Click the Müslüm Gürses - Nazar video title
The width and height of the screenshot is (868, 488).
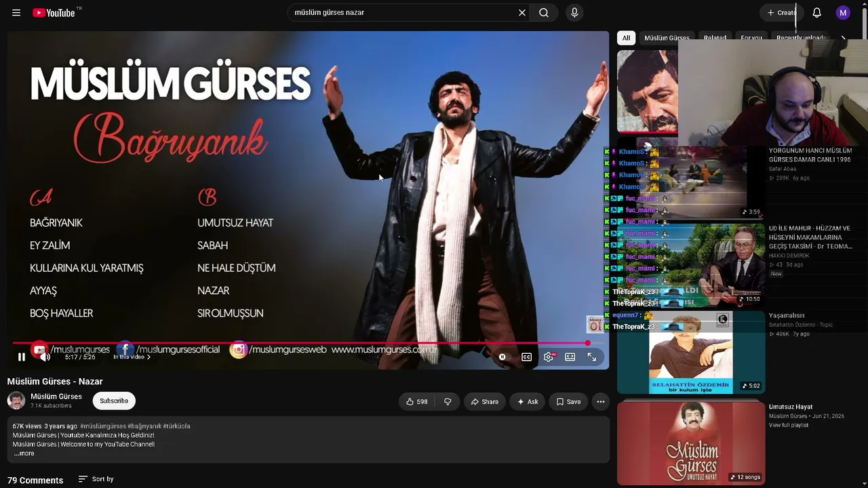pos(55,382)
